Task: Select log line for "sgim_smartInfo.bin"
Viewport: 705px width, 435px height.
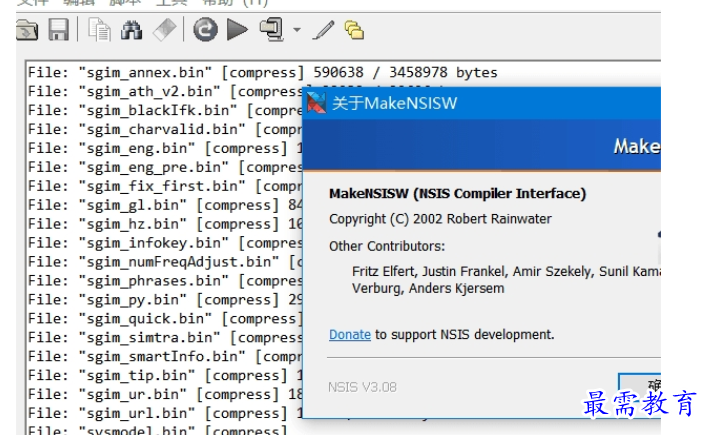Action: tap(165, 356)
